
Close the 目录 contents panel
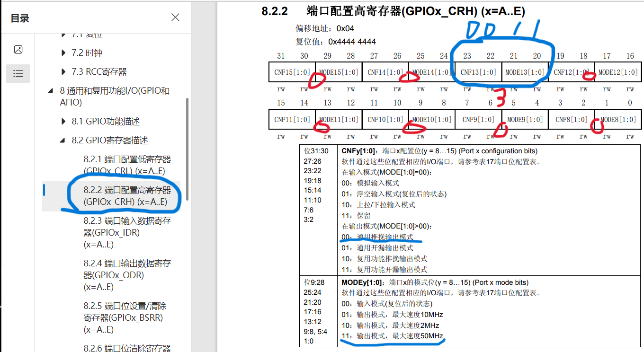175,17
